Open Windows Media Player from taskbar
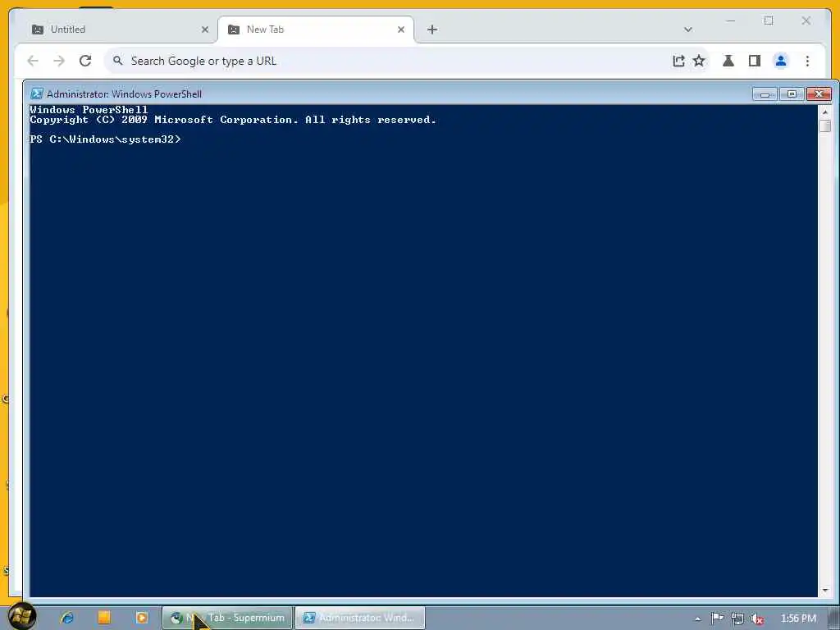840x630 pixels. 141,618
